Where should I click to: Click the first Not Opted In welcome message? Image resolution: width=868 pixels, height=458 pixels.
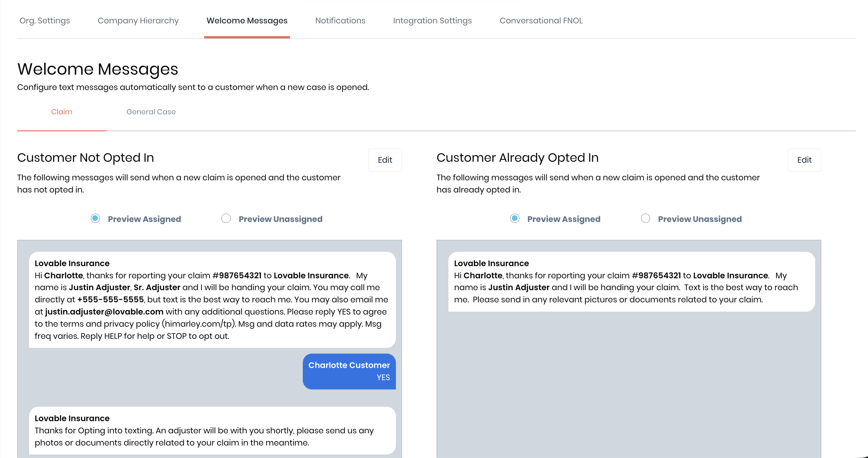212,299
